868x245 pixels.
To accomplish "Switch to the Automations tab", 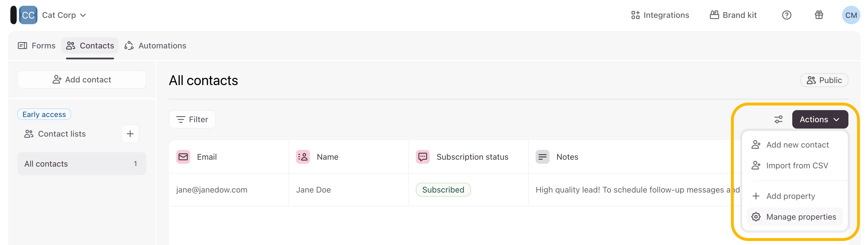I will coord(155,46).
